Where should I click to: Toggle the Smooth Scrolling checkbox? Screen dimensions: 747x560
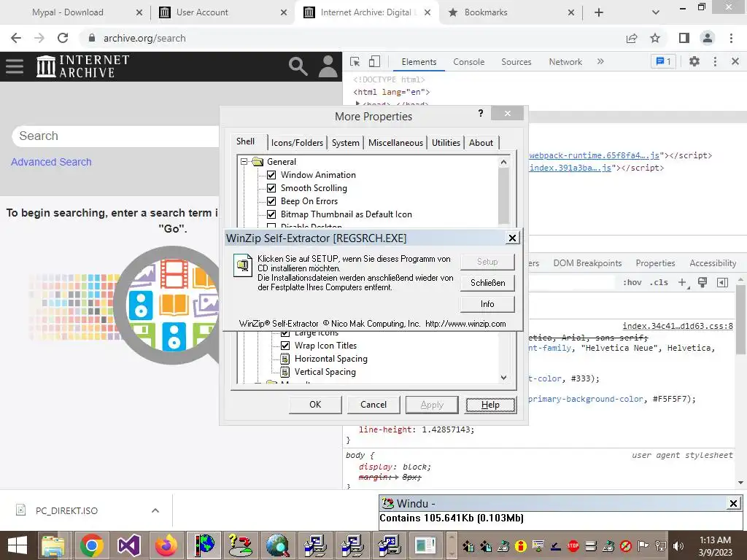271,188
